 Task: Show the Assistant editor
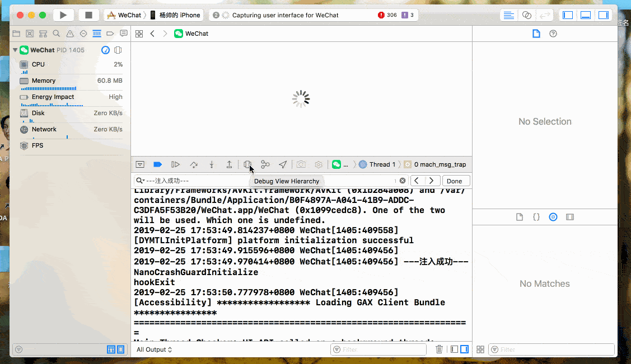tap(527, 15)
